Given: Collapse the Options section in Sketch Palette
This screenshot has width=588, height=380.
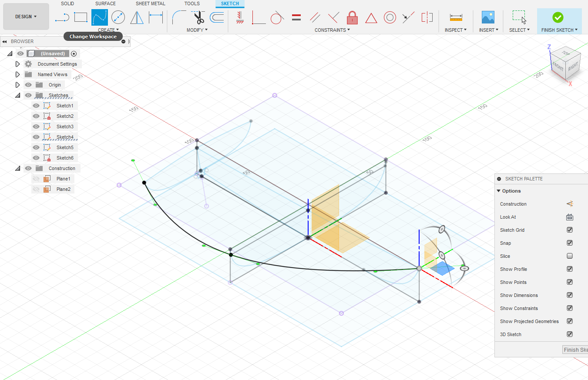Looking at the screenshot, I should (x=499, y=191).
